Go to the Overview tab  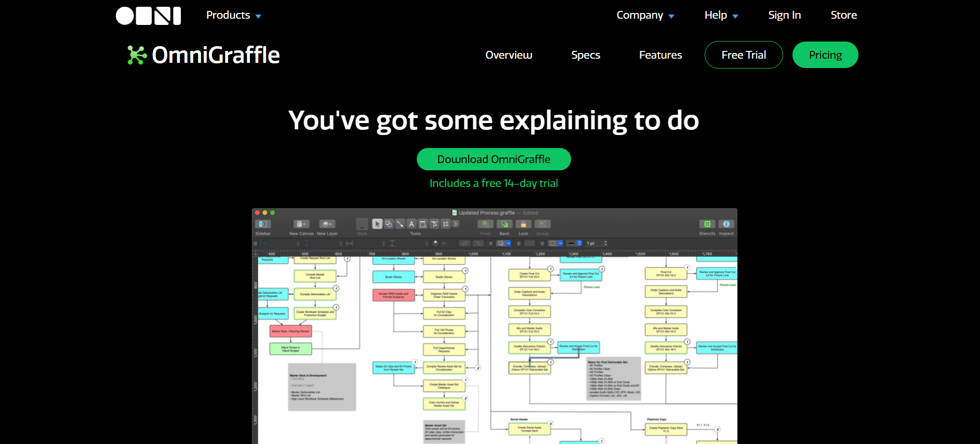509,55
